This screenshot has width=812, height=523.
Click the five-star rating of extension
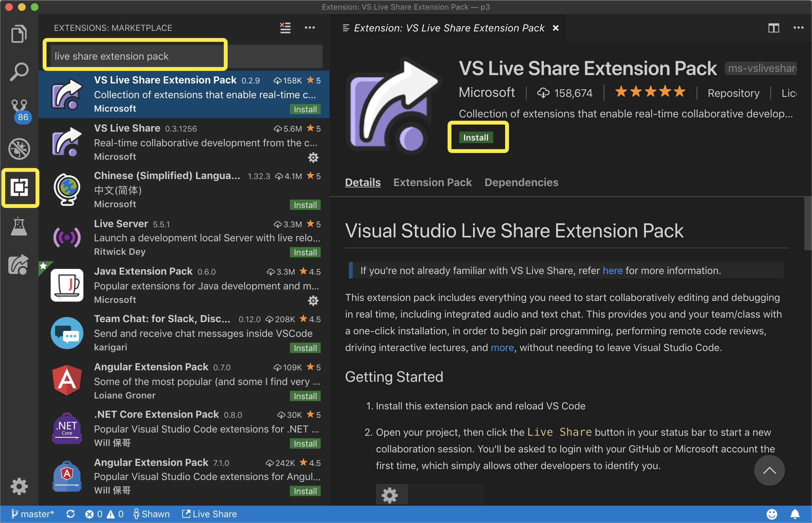(x=650, y=92)
